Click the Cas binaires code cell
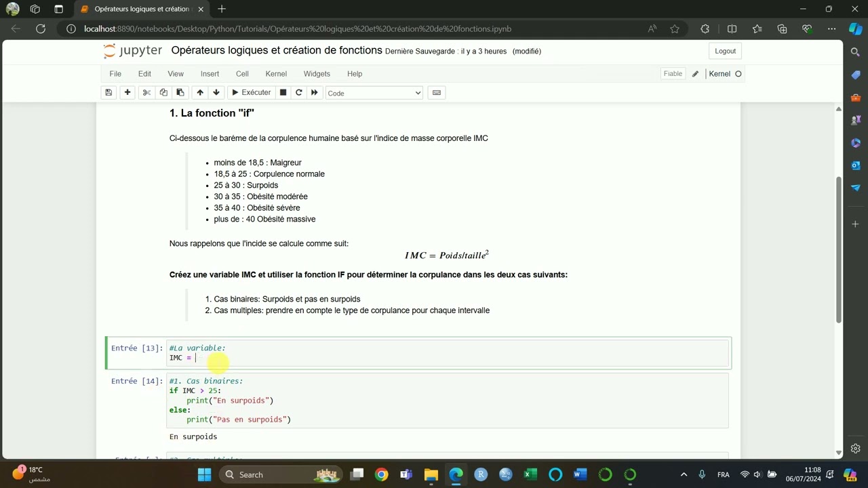This screenshot has width=868, height=488. (448, 401)
